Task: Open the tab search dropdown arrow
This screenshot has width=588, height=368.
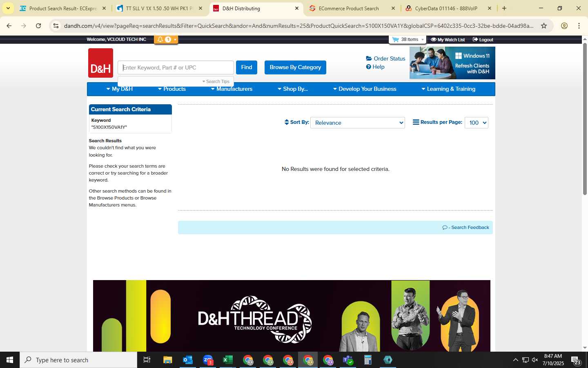Action: tap(8, 8)
